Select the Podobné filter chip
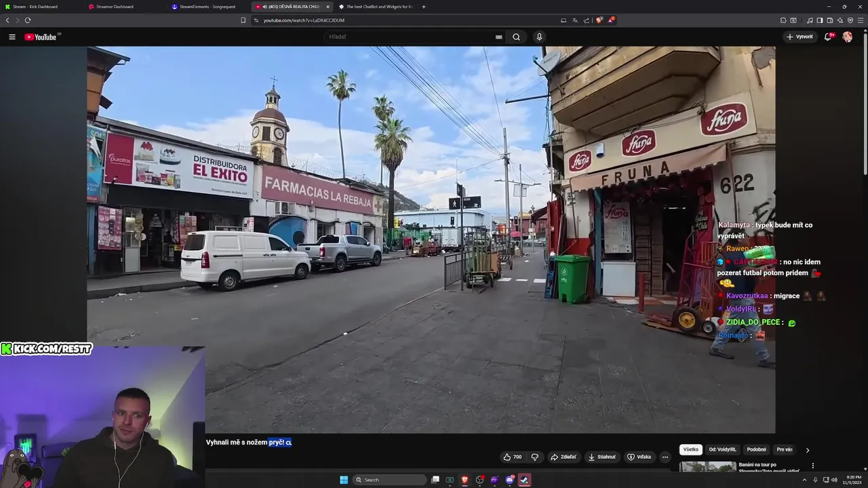The width and height of the screenshot is (868, 488). pyautogui.click(x=756, y=449)
